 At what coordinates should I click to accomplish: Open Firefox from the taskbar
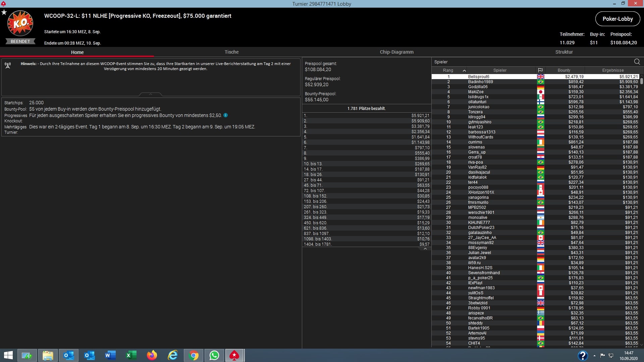152,355
